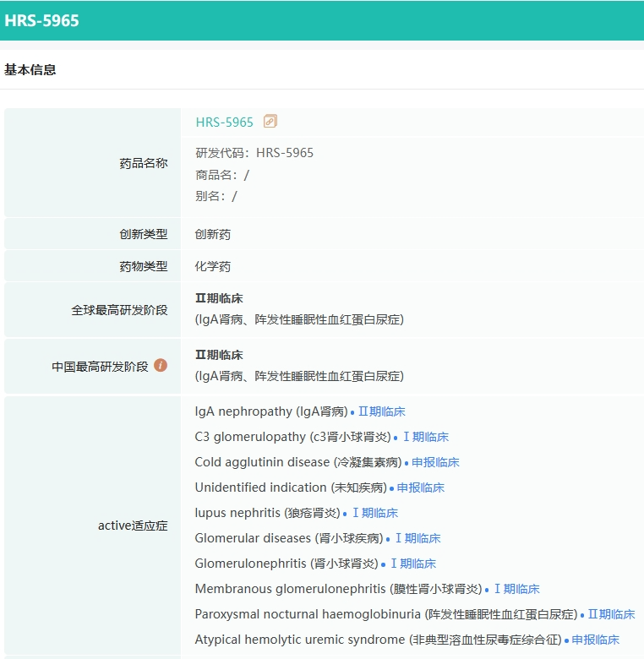Click II期临床 link for Paroxysmal nocturnal haemoglobinuria

(x=611, y=614)
